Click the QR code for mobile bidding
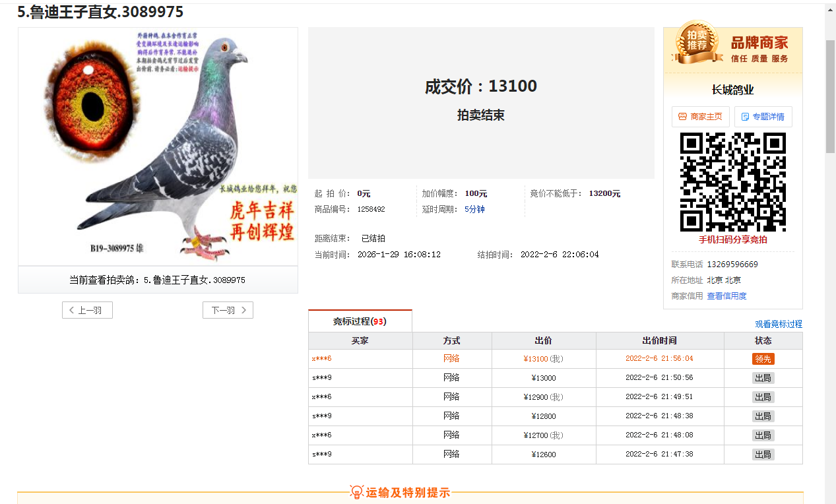The width and height of the screenshot is (836, 504). click(x=732, y=182)
